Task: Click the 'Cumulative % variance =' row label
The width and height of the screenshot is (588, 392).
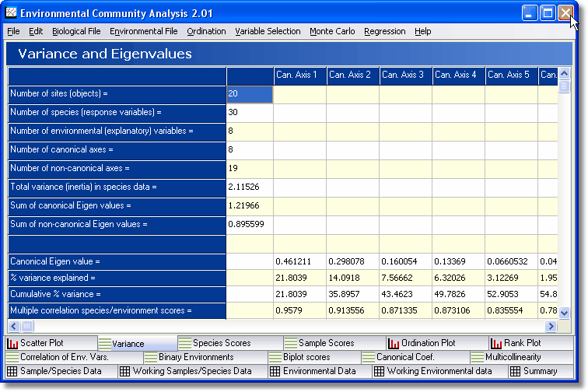Action: click(117, 294)
